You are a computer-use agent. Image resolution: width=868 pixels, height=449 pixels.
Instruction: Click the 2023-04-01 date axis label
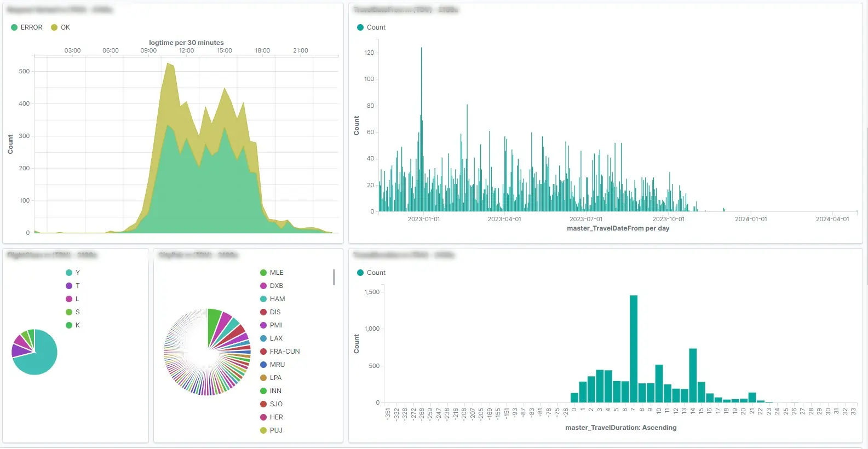(x=504, y=219)
